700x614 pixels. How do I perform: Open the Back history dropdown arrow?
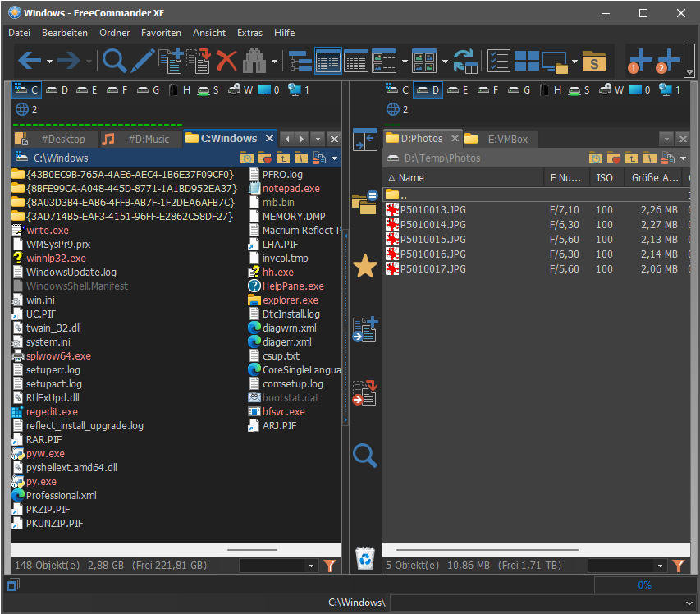click(49, 62)
